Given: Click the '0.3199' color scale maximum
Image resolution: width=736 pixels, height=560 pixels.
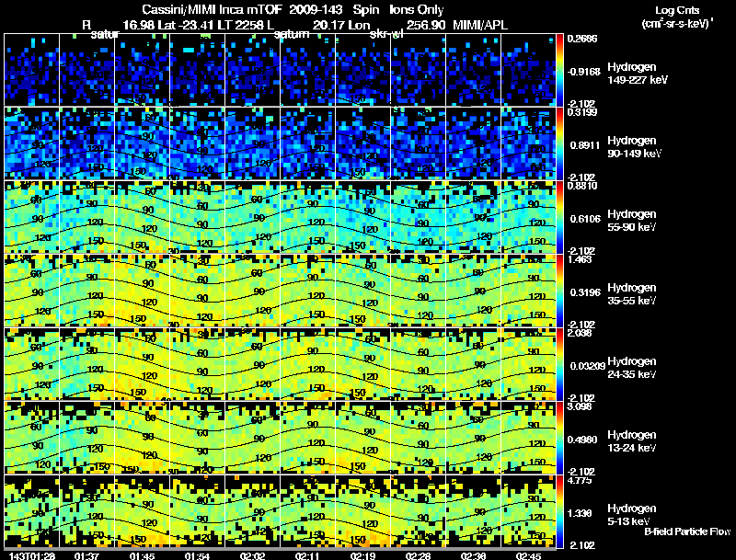Looking at the screenshot, I should 582,112.
